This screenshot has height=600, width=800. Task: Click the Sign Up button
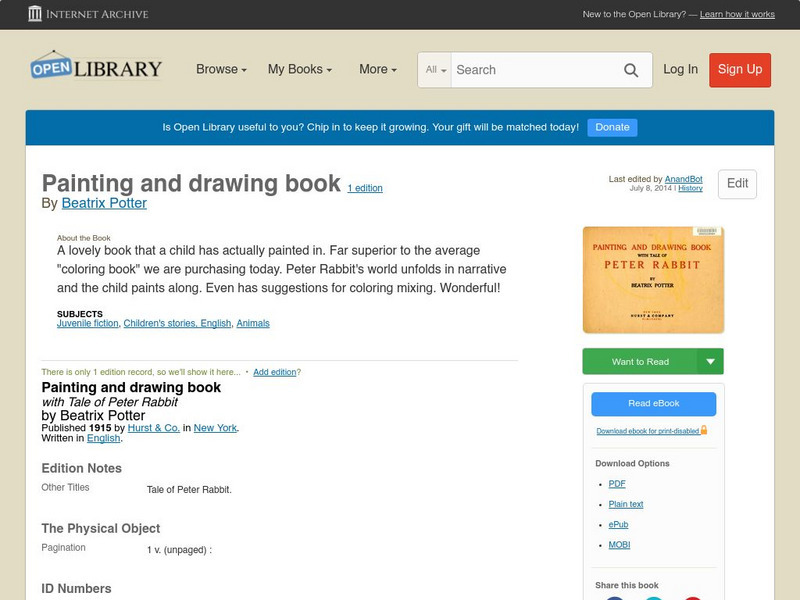739,70
